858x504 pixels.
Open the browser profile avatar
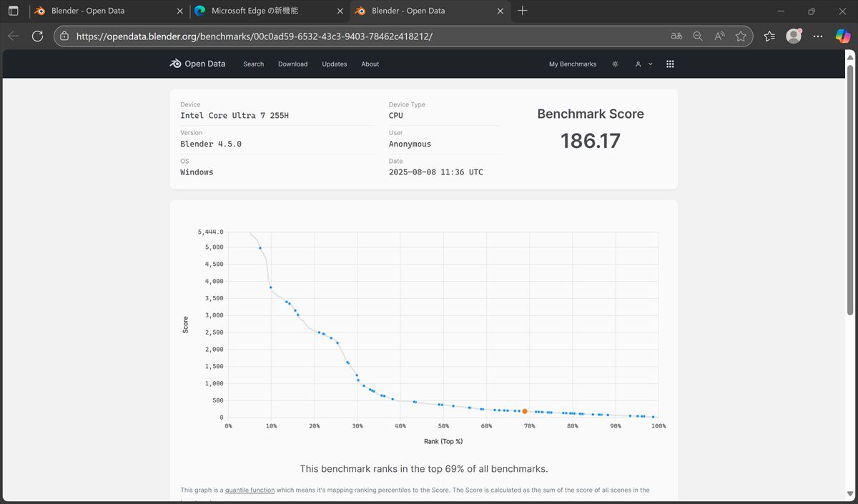coord(794,36)
